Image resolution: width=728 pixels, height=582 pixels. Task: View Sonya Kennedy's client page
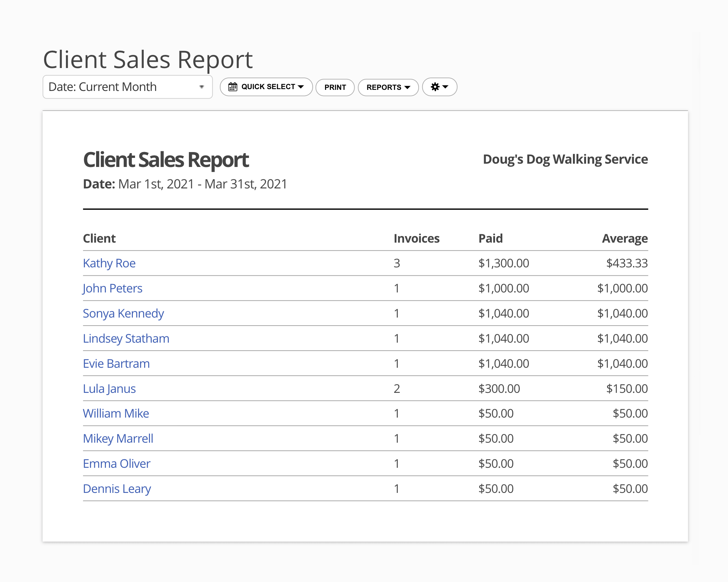(x=123, y=313)
